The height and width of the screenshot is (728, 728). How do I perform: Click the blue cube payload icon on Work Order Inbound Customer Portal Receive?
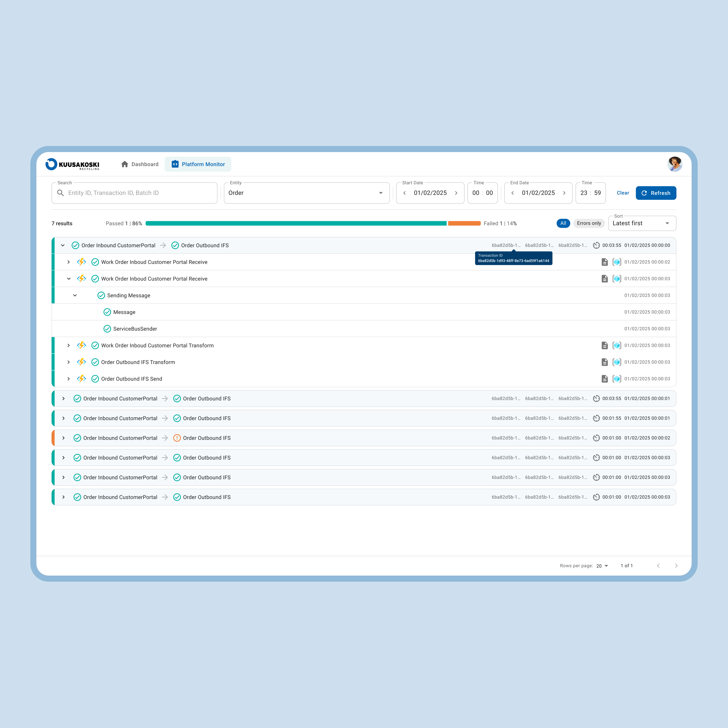click(617, 262)
